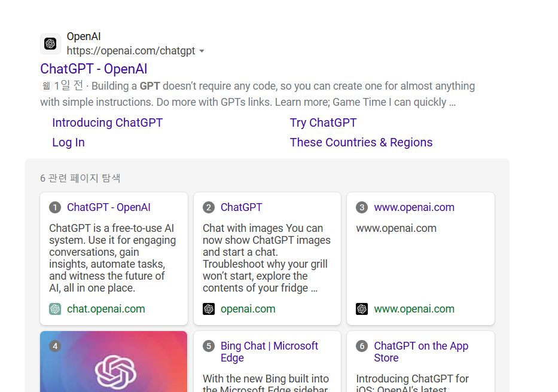Screen dimensions: 558x392
Task: Open the Introducing ChatGPT sitelink
Action: point(108,122)
